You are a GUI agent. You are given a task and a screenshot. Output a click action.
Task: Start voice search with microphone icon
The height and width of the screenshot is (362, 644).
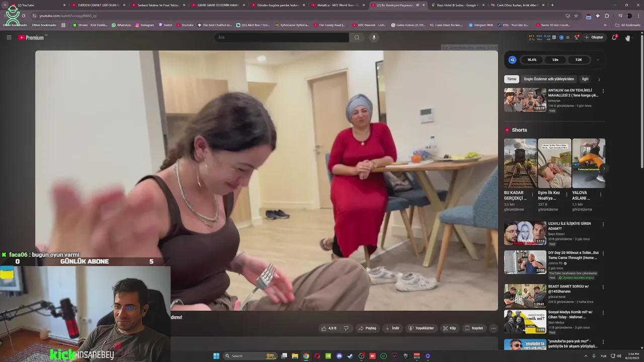[373, 37]
